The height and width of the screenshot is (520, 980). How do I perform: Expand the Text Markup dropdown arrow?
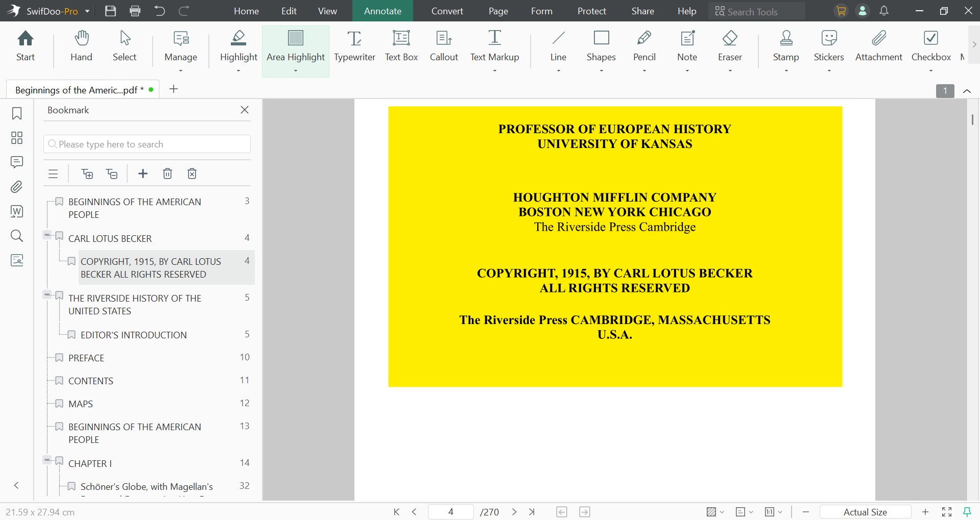pyautogui.click(x=494, y=70)
